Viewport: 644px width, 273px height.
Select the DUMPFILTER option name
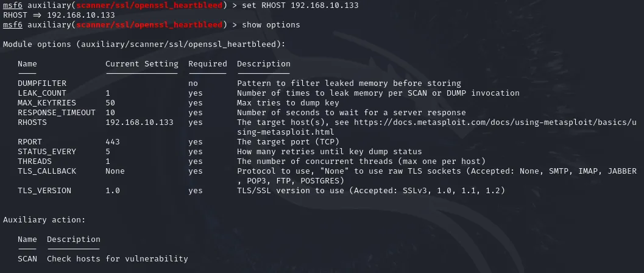(42, 83)
